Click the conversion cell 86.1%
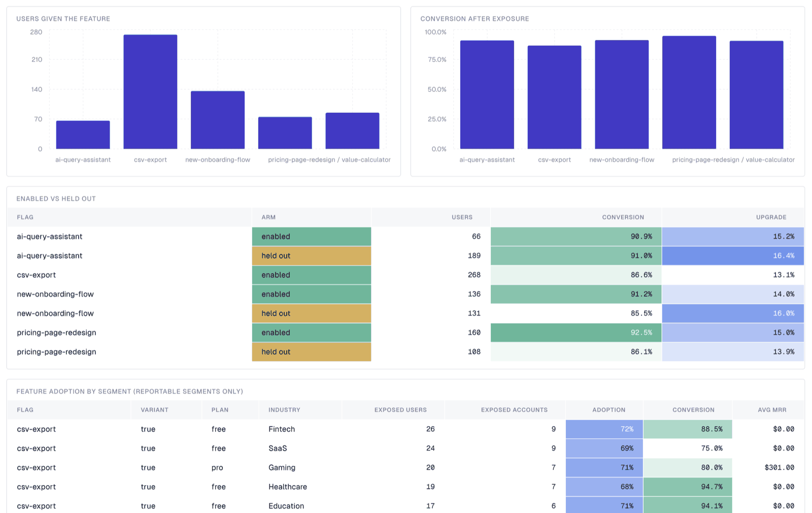 tap(576, 352)
